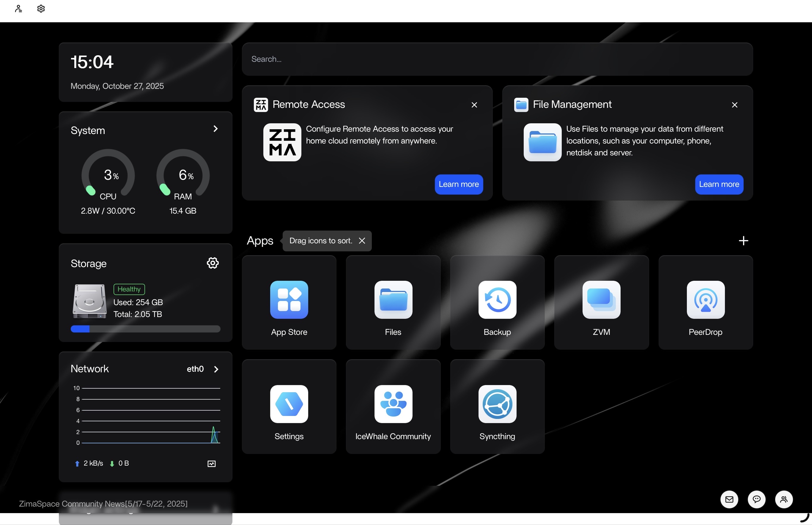
Task: Launch the Syncthing app
Action: (497, 404)
